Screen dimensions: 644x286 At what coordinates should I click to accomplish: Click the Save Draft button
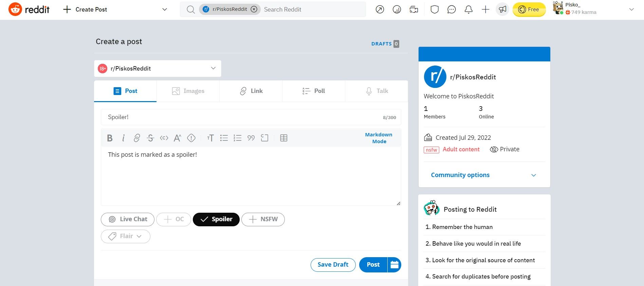pos(333,265)
